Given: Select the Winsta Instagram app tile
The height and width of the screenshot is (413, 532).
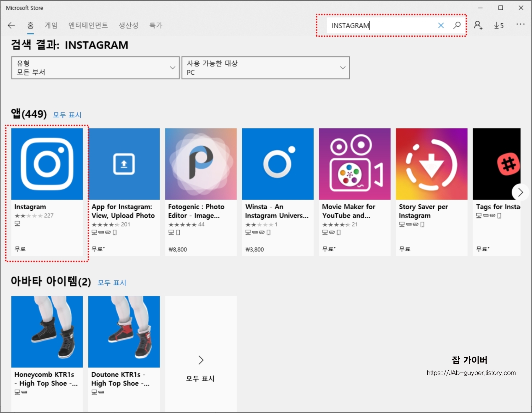Looking at the screenshot, I should pos(278,164).
